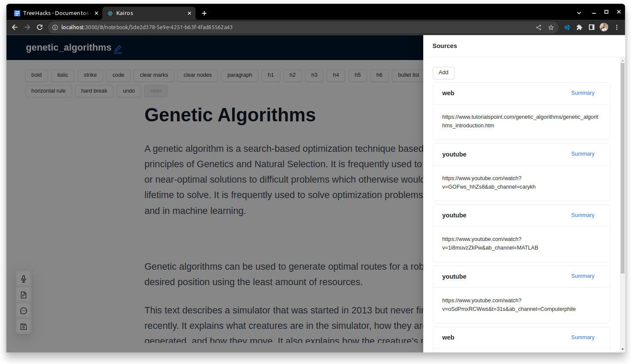Go back with the browser back arrow
The width and height of the screenshot is (631, 364).
click(x=15, y=27)
